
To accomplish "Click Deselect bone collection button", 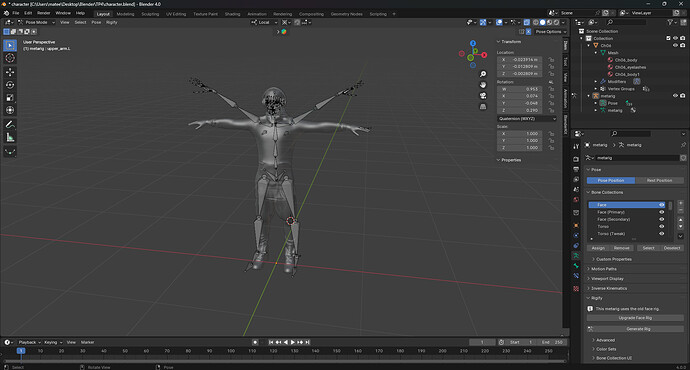I will point(672,248).
